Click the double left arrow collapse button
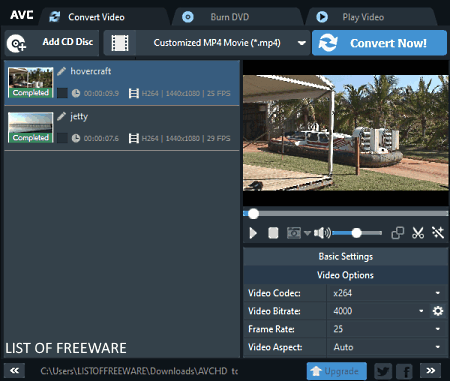 click(14, 371)
